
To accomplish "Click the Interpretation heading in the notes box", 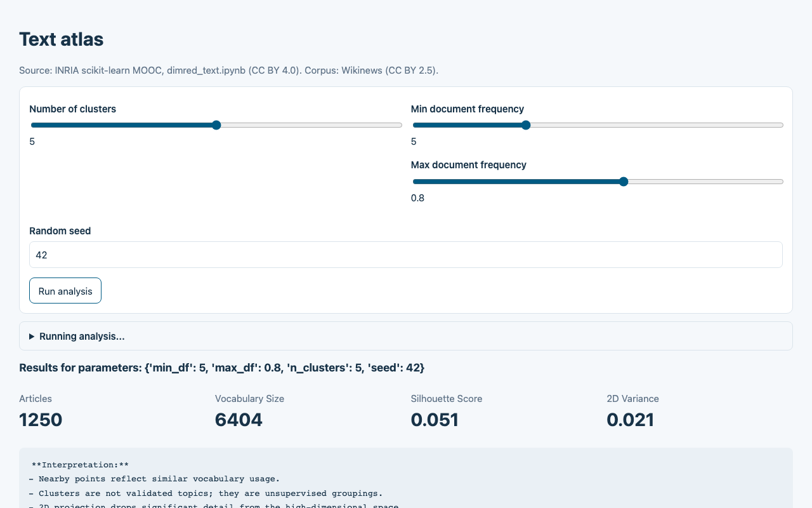I will 80,465.
